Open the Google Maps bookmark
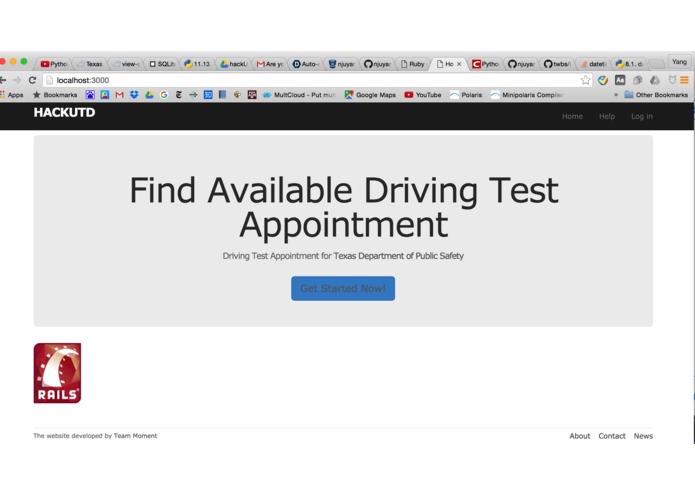This screenshot has width=695, height=494. 370,95
